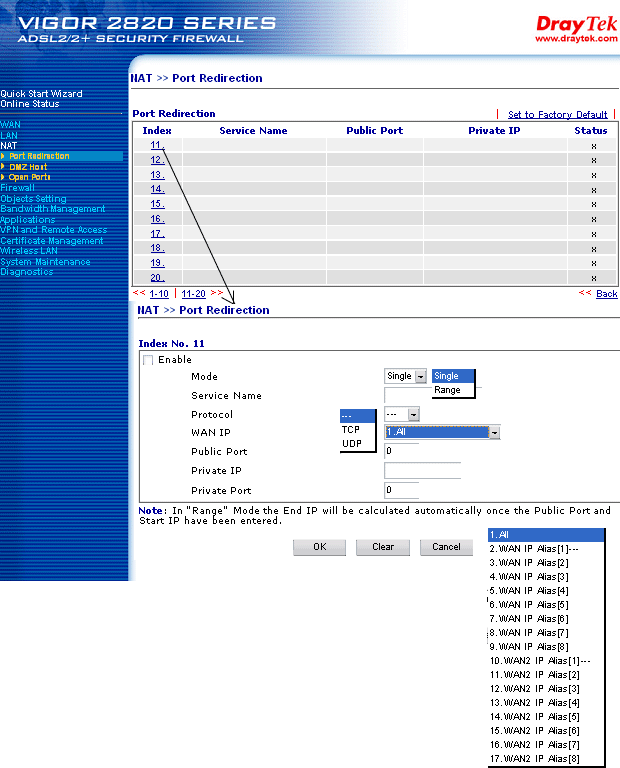Open index 14 entry

[157, 189]
